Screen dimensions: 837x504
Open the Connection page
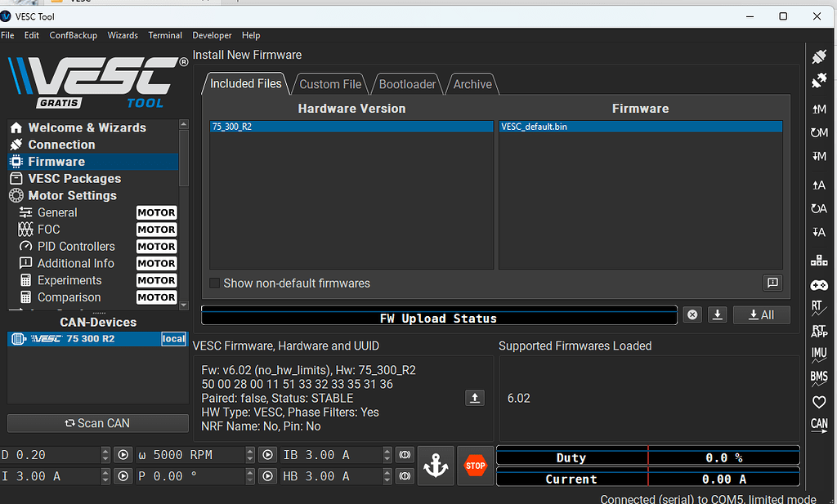pyautogui.click(x=93, y=145)
